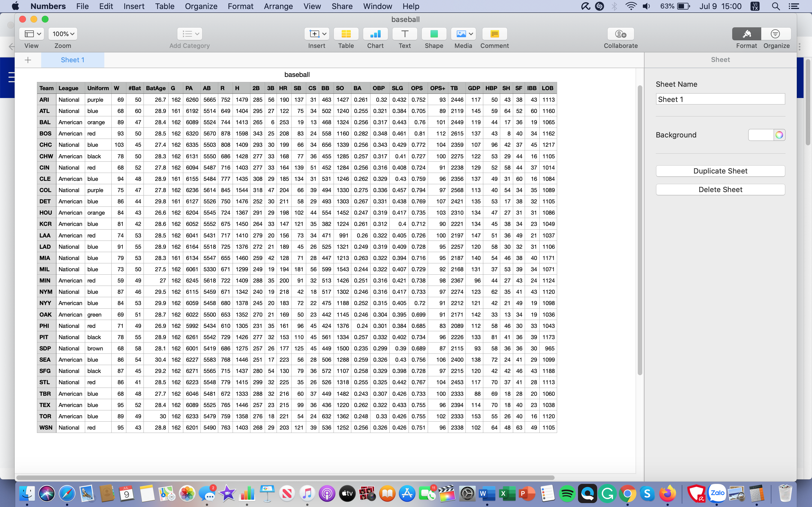Click the Duplicate Sheet button
The image size is (812, 507).
coord(720,171)
